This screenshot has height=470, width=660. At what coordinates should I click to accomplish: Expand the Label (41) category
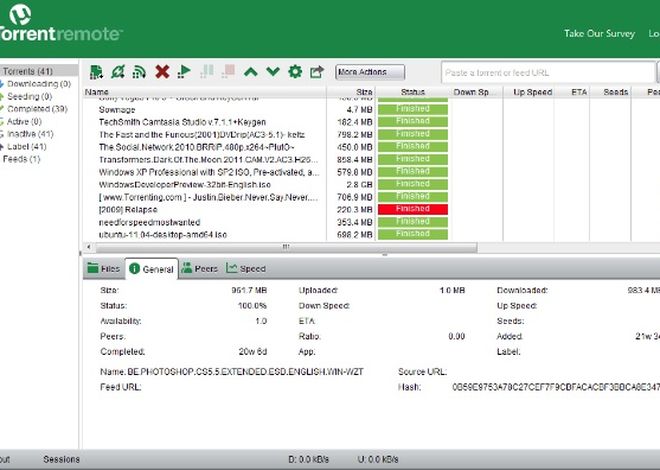point(27,147)
